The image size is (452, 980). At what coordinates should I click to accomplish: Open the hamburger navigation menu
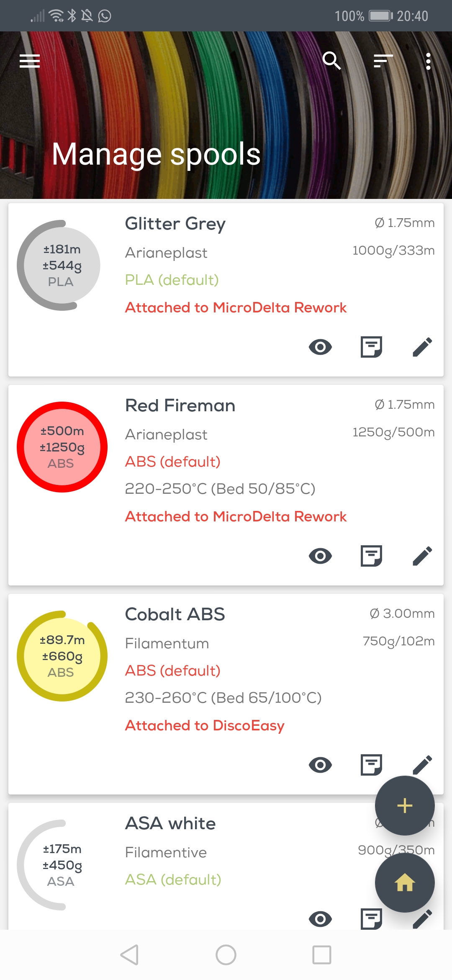point(30,61)
